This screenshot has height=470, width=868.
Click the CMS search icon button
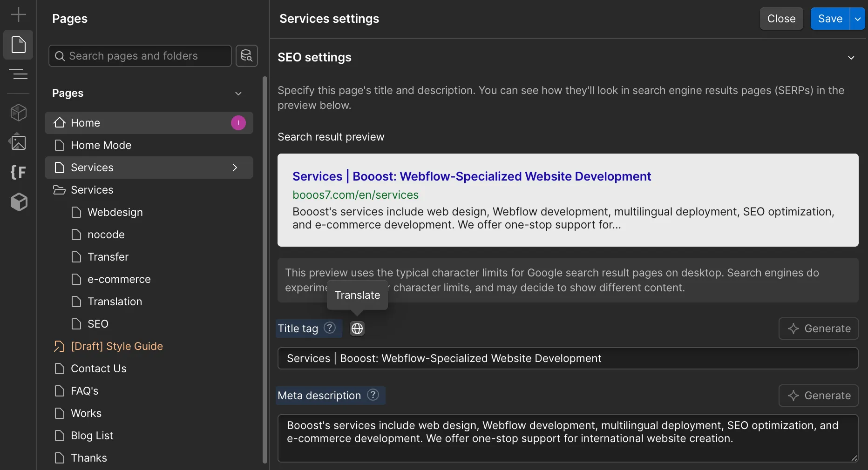point(247,56)
